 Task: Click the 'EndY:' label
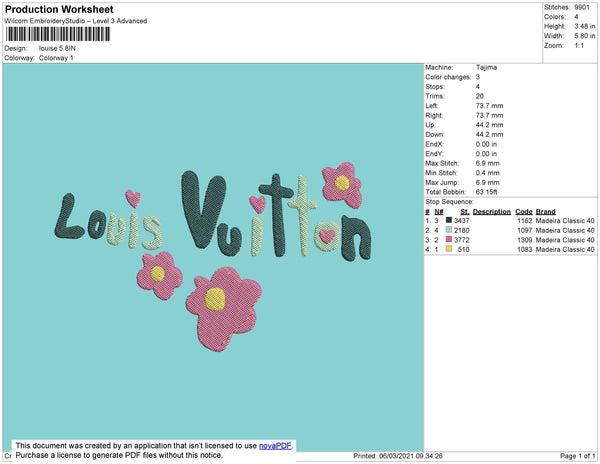[434, 153]
